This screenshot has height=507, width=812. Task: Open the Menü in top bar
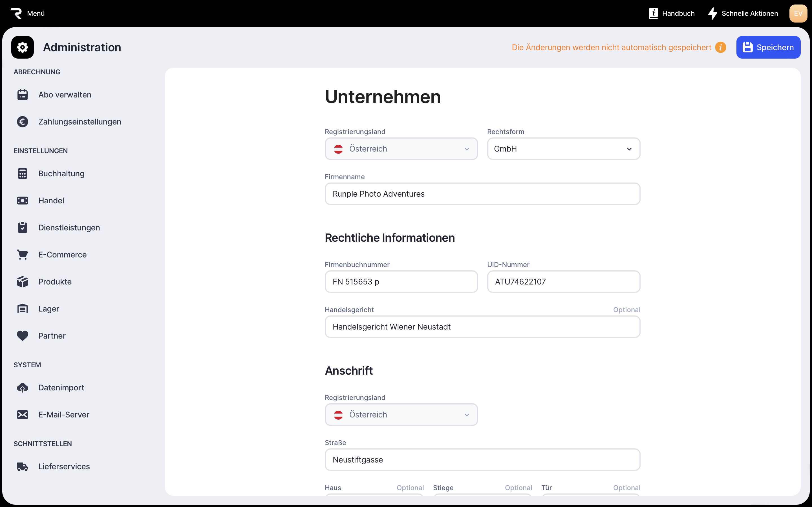[28, 14]
